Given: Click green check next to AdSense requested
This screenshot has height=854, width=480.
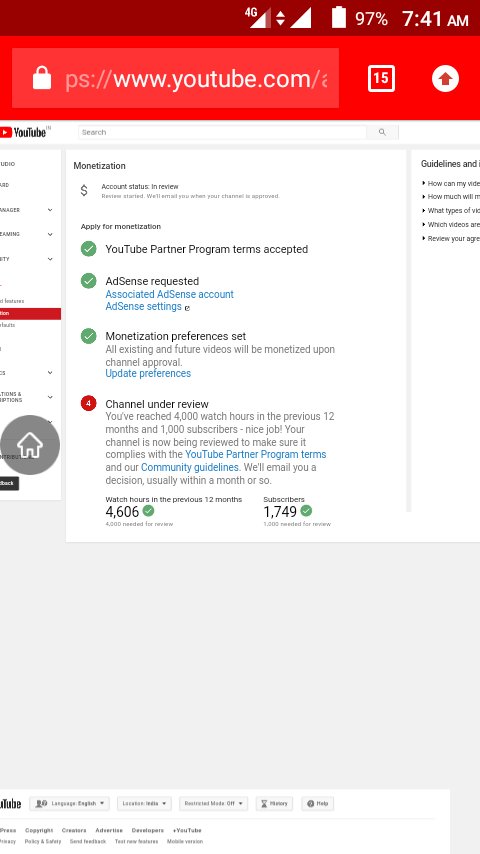Looking at the screenshot, I should tap(88, 281).
